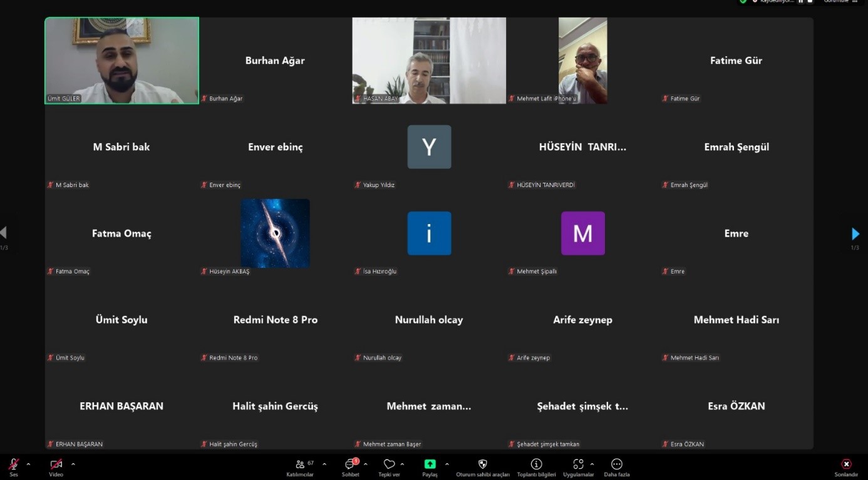Image resolution: width=868 pixels, height=480 pixels.
Task: Expand the arrow next to Uygulamalar
Action: point(592,464)
